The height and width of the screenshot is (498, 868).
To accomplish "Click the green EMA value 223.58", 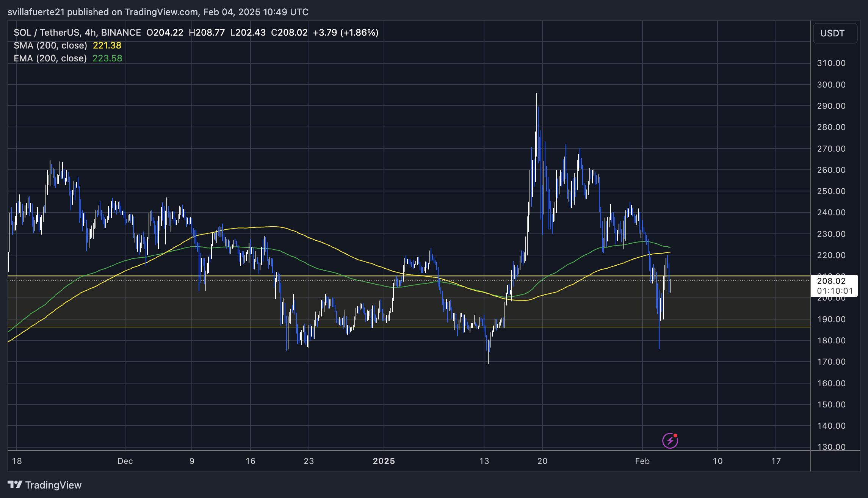I will click(107, 58).
